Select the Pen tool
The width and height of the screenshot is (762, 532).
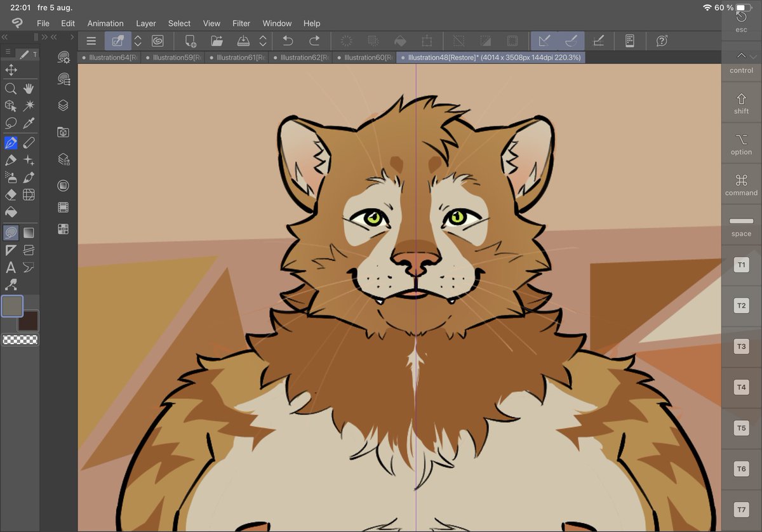10,142
